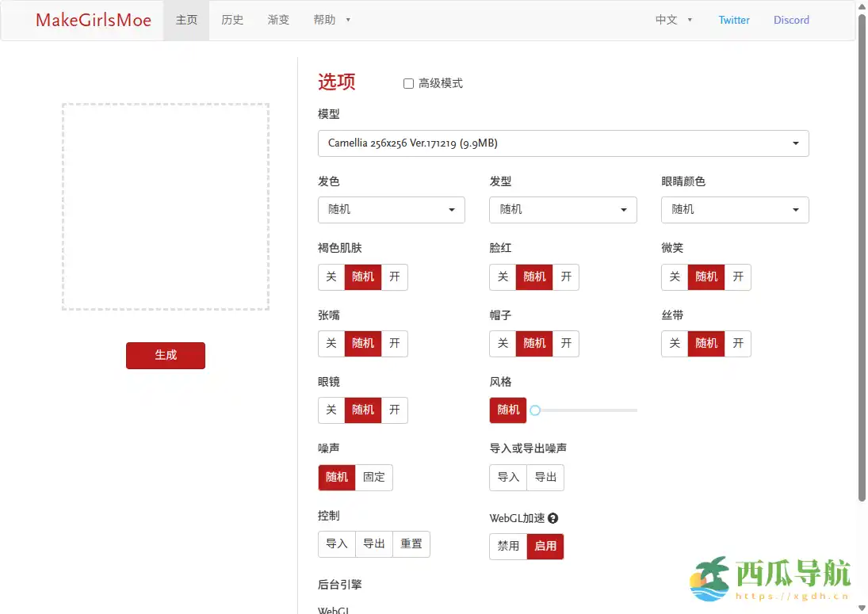Open the 帮助 menu
Screen dimensions: 868x614
[x=331, y=21]
